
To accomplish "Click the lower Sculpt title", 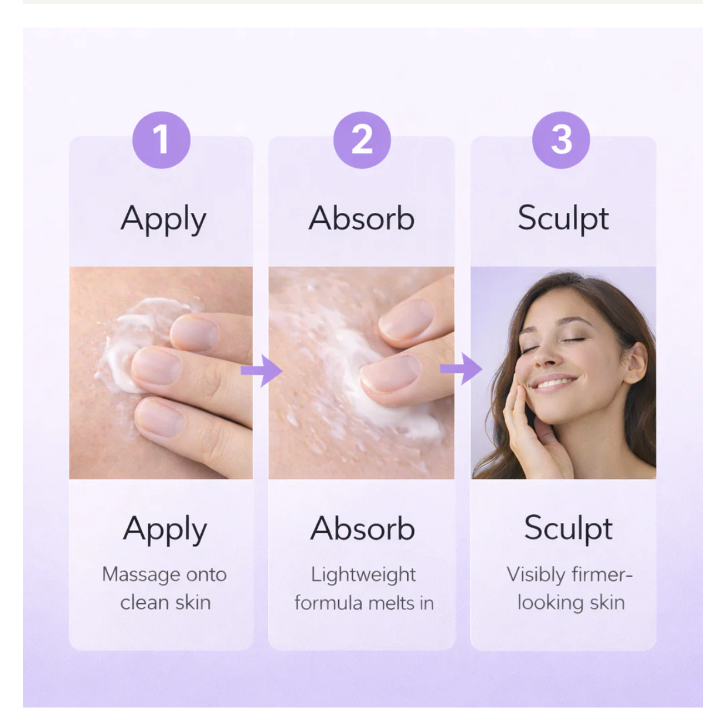I will coord(569,529).
